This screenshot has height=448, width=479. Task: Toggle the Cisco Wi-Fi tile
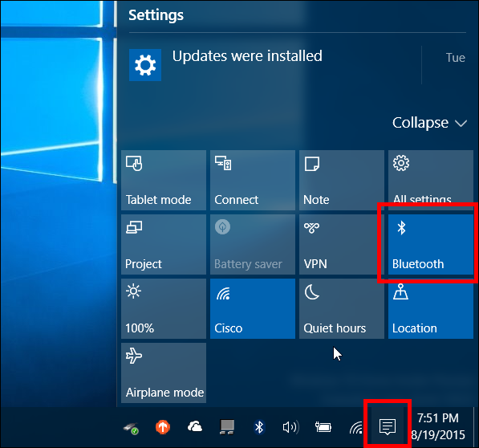pos(253,308)
